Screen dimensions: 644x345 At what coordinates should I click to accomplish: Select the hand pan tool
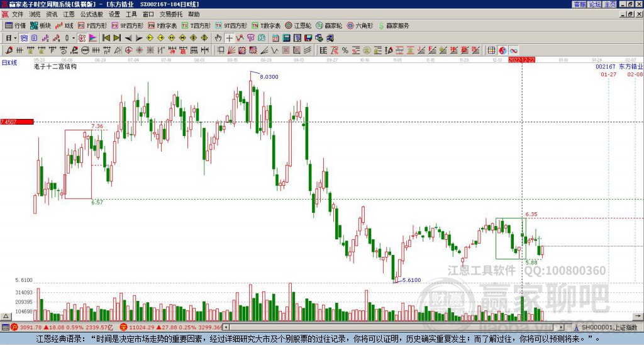(218, 38)
